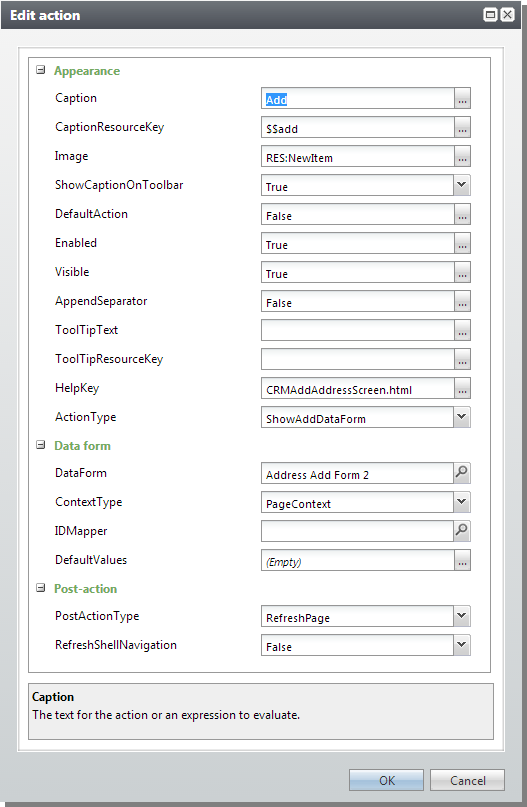Maximize the Edit action dialog
This screenshot has height=807, width=527.
(x=490, y=15)
